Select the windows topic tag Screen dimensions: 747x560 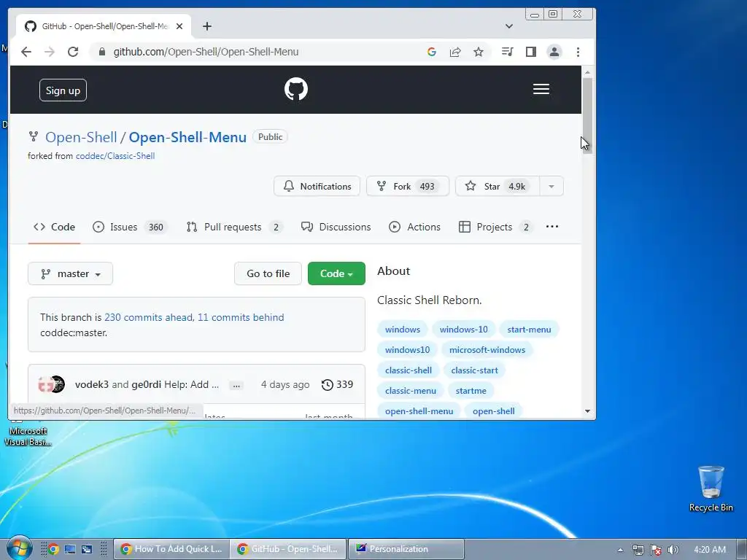(x=403, y=330)
